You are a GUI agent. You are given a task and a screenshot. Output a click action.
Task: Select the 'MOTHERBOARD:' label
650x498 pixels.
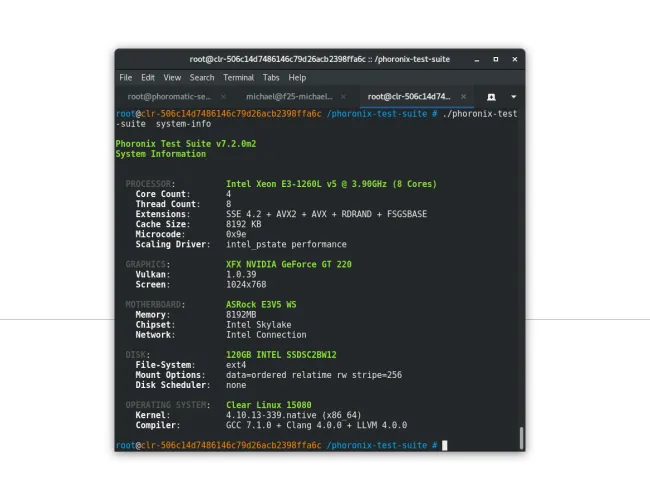[x=155, y=304]
